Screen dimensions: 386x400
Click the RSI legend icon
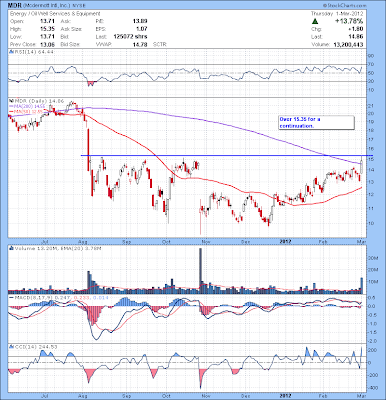coord(11,52)
